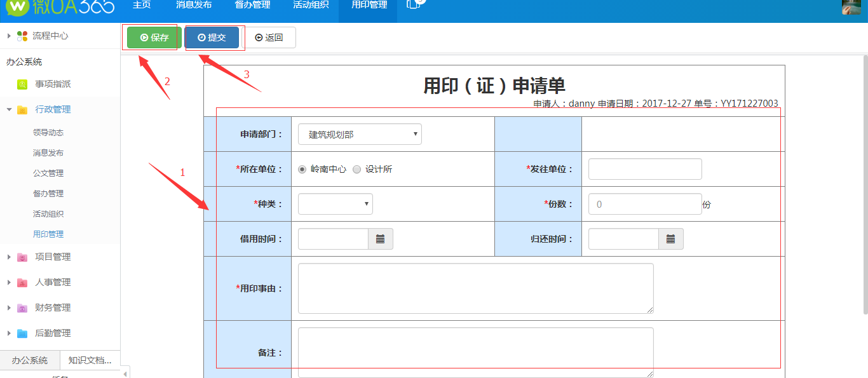Click the 发往单位 text field
The height and width of the screenshot is (378, 868).
pyautogui.click(x=645, y=170)
